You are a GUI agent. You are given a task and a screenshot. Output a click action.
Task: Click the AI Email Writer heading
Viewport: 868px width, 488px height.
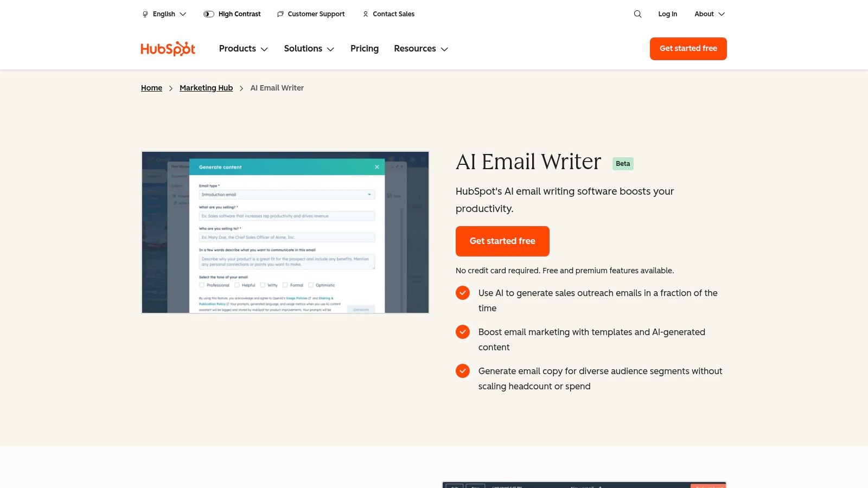pos(528,162)
